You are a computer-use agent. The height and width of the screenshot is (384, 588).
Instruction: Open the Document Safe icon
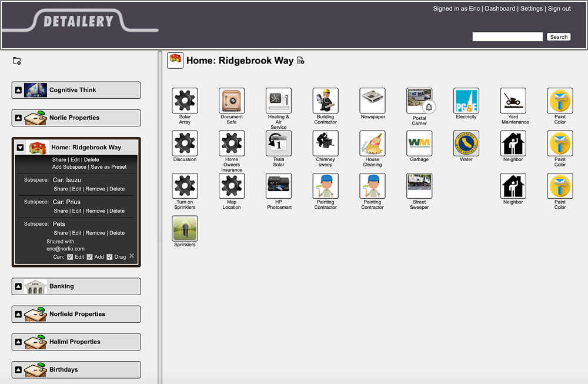point(231,101)
